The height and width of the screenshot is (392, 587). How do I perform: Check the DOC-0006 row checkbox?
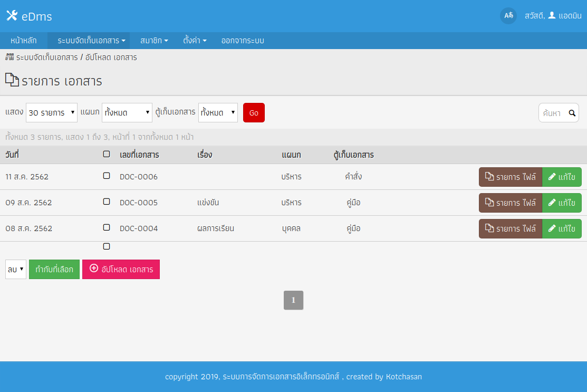pos(107,176)
